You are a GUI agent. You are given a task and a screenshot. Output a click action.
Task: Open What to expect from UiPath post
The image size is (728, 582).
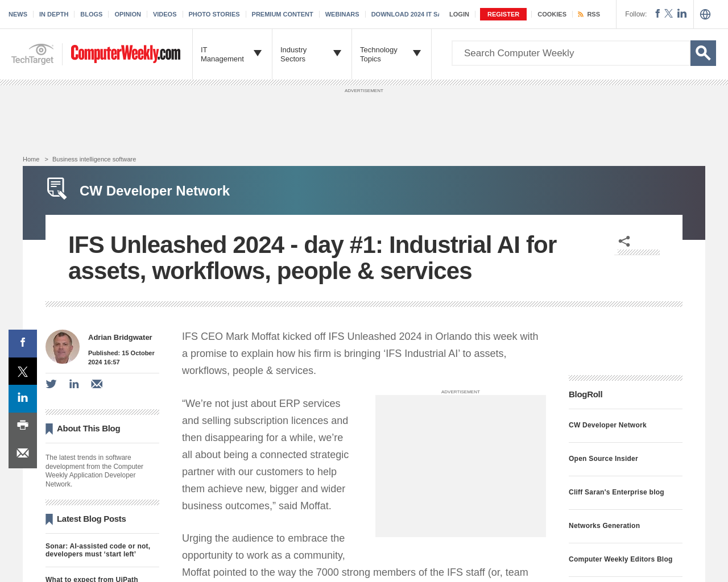pyautogui.click(x=92, y=579)
